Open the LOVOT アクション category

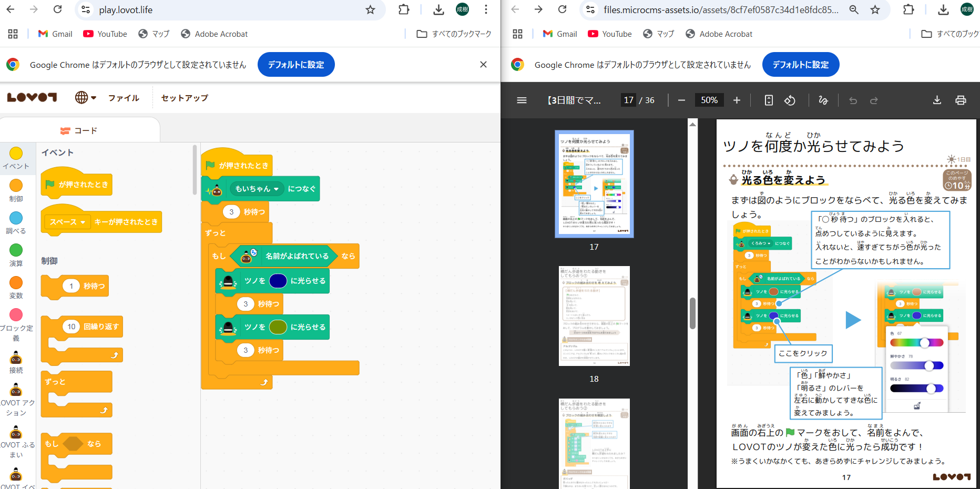(16, 400)
